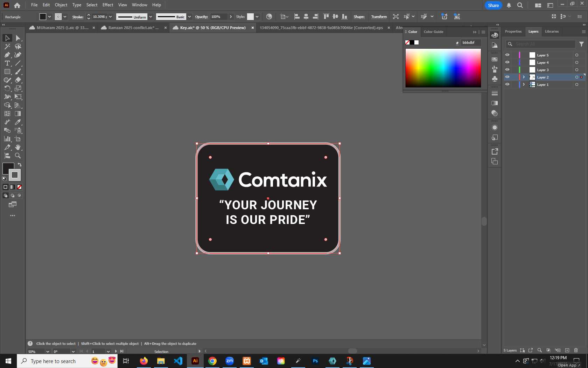Click the Share button
Viewport: 588px width, 368px height.
(493, 5)
